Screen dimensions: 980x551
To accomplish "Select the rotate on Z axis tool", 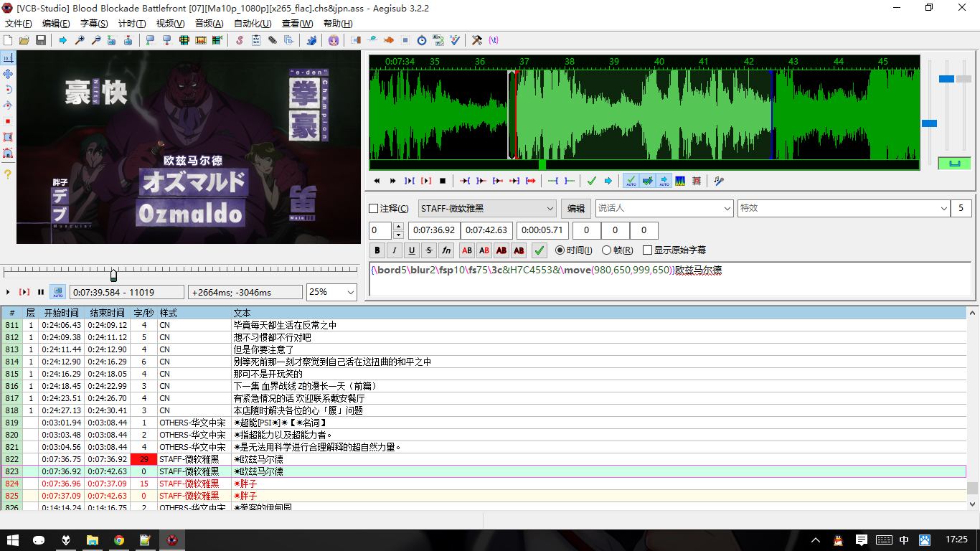I will pos(8,90).
